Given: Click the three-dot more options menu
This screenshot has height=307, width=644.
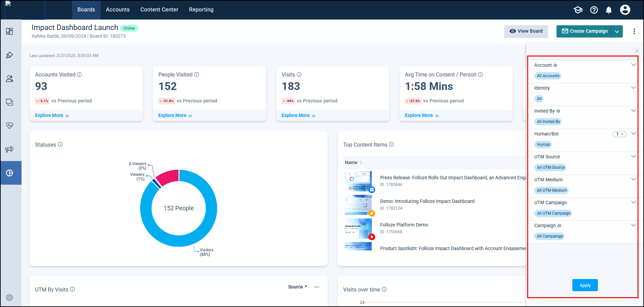Looking at the screenshot, I should point(634,31).
